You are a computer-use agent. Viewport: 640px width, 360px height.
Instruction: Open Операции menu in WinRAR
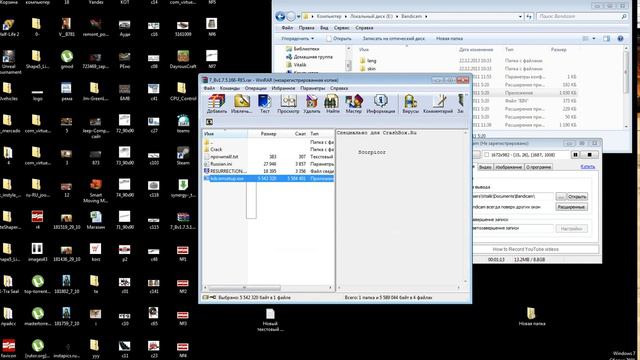point(256,88)
